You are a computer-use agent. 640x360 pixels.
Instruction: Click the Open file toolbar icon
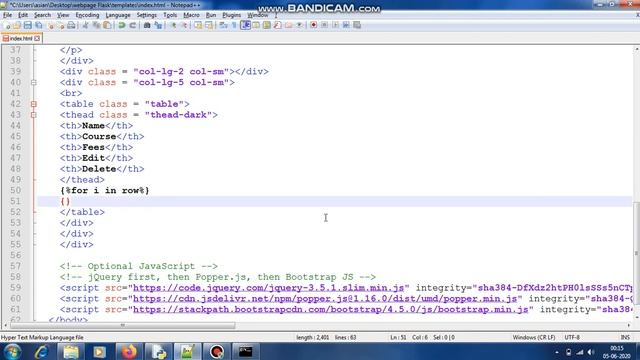[17, 25]
